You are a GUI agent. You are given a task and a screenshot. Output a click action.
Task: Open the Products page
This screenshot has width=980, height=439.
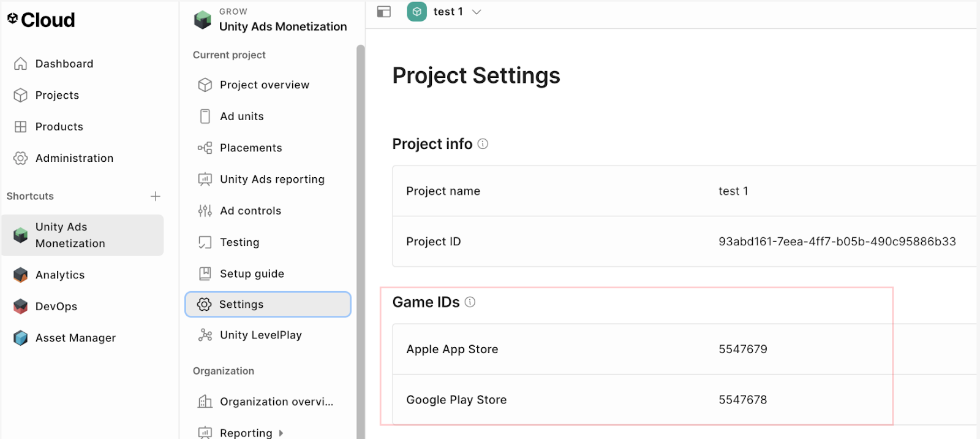click(x=59, y=127)
